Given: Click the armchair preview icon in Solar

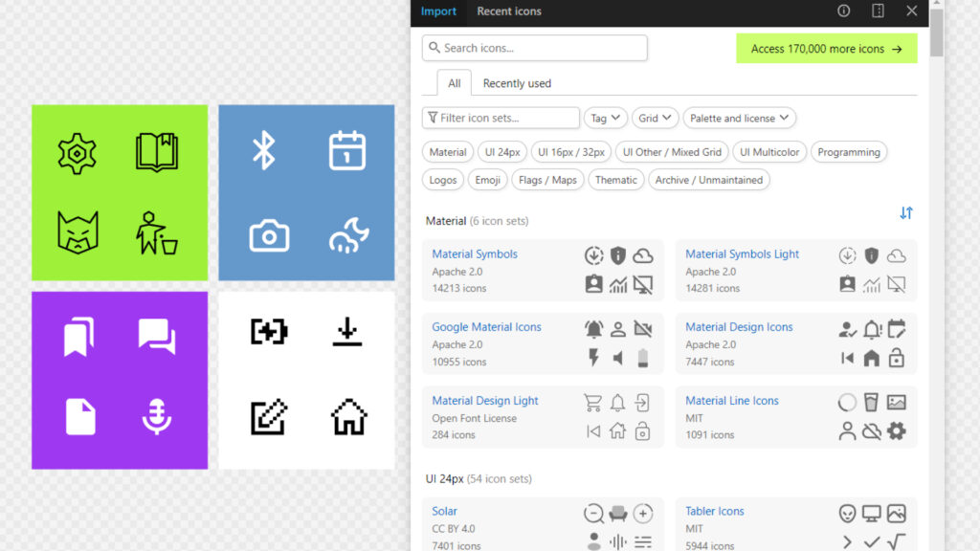Looking at the screenshot, I should click(618, 514).
